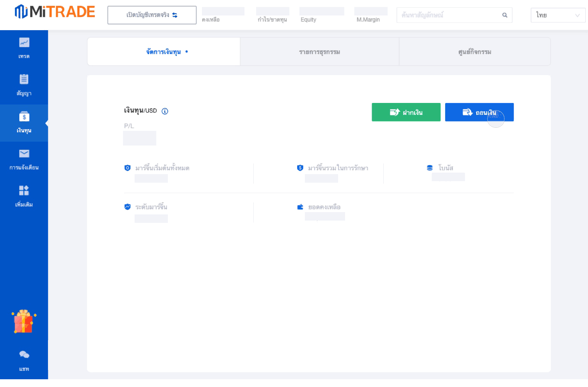The height and width of the screenshot is (387, 588).
Task: Open the Trade (เทรด) chart icon in sidebar
Action: (24, 43)
